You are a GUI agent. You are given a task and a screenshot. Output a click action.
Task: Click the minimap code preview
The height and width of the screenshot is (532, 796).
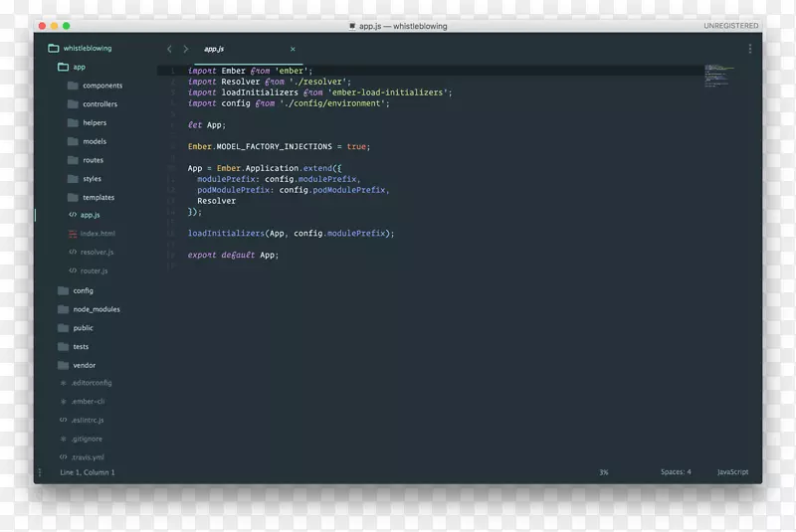718,76
